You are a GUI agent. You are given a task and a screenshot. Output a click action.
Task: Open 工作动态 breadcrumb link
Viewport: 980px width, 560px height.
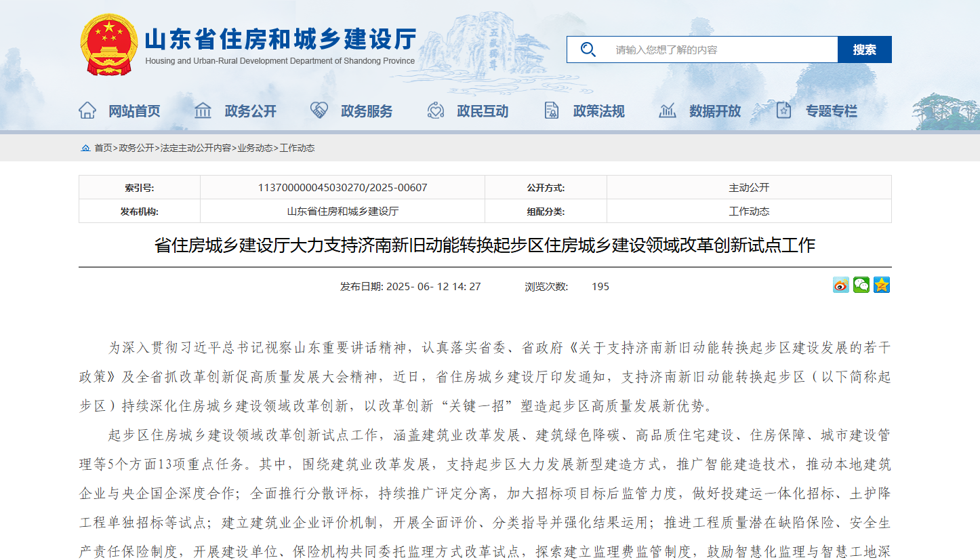click(297, 148)
